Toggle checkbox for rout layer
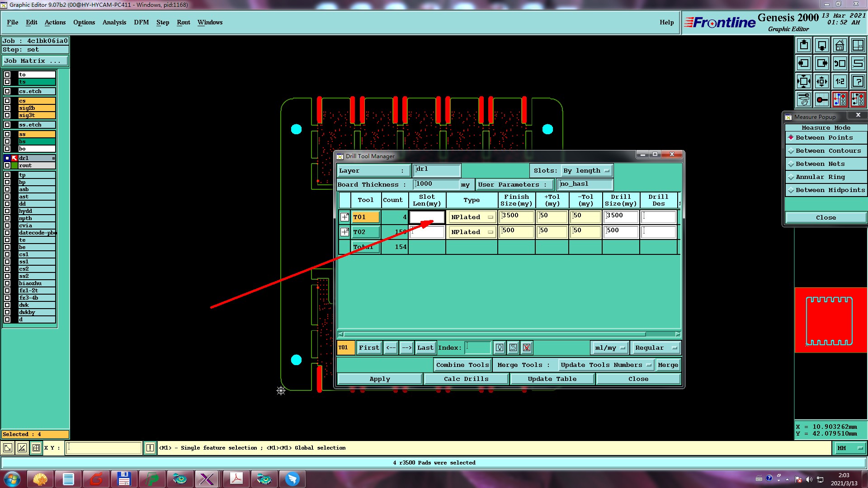The width and height of the screenshot is (868, 488). tap(7, 165)
